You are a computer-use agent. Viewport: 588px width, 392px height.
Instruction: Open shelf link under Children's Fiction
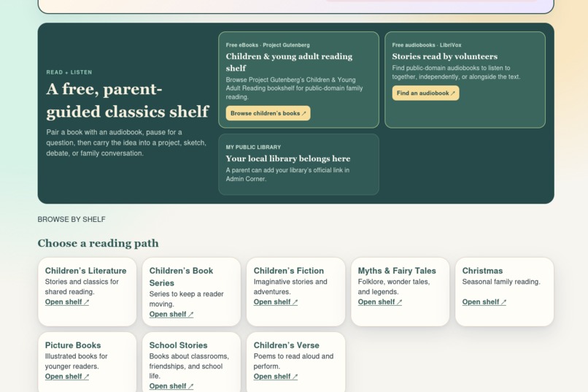pos(276,302)
